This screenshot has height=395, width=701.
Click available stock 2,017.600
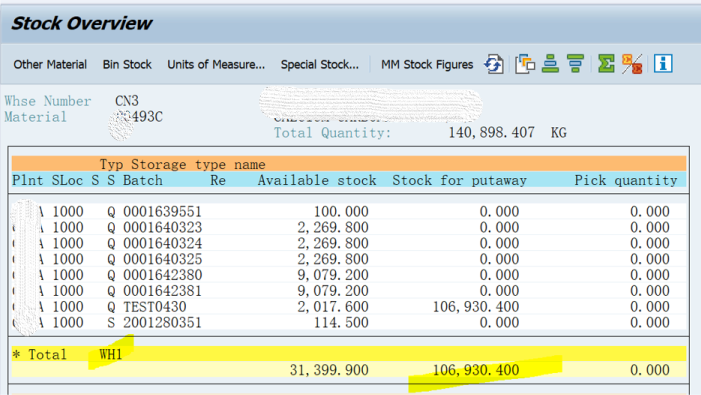click(x=333, y=307)
